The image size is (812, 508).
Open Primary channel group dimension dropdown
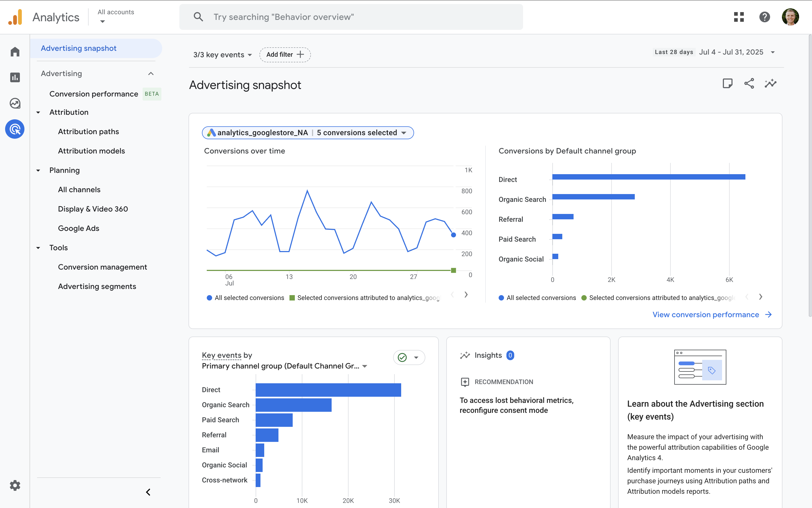pos(285,366)
